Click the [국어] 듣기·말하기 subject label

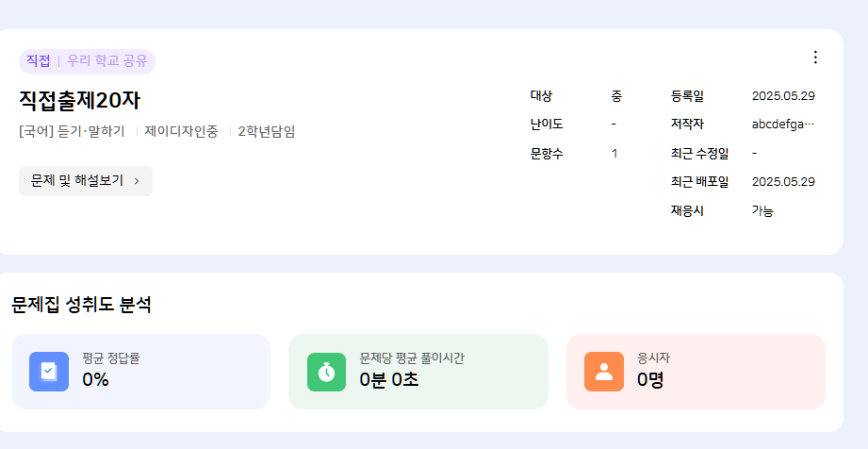pos(72,131)
